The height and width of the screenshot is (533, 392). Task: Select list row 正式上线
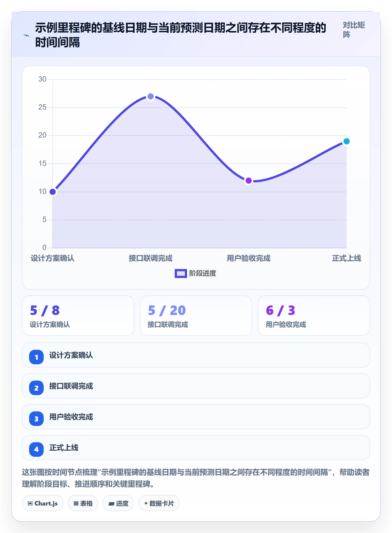(x=196, y=448)
